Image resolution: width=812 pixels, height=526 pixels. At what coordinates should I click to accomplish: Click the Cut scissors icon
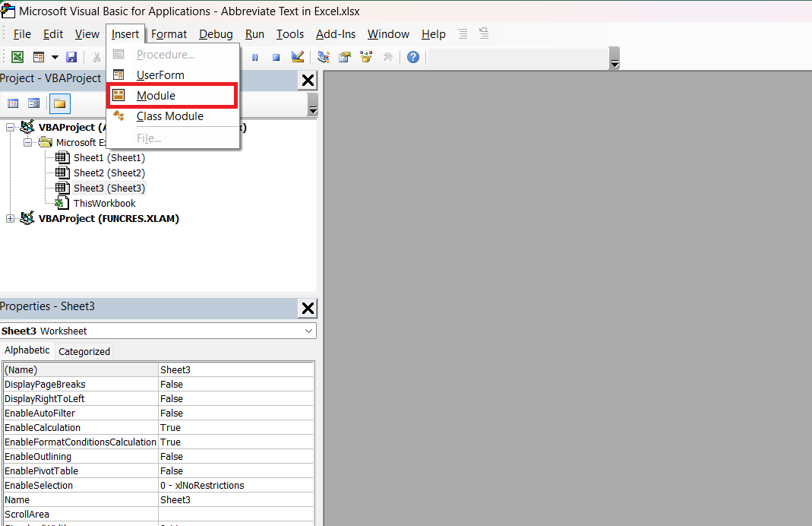[x=96, y=57]
